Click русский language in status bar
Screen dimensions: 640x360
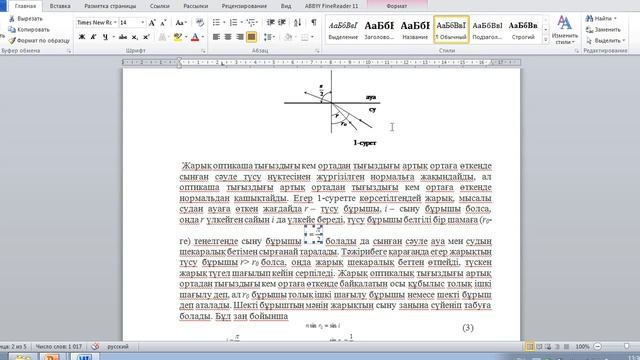[118, 347]
